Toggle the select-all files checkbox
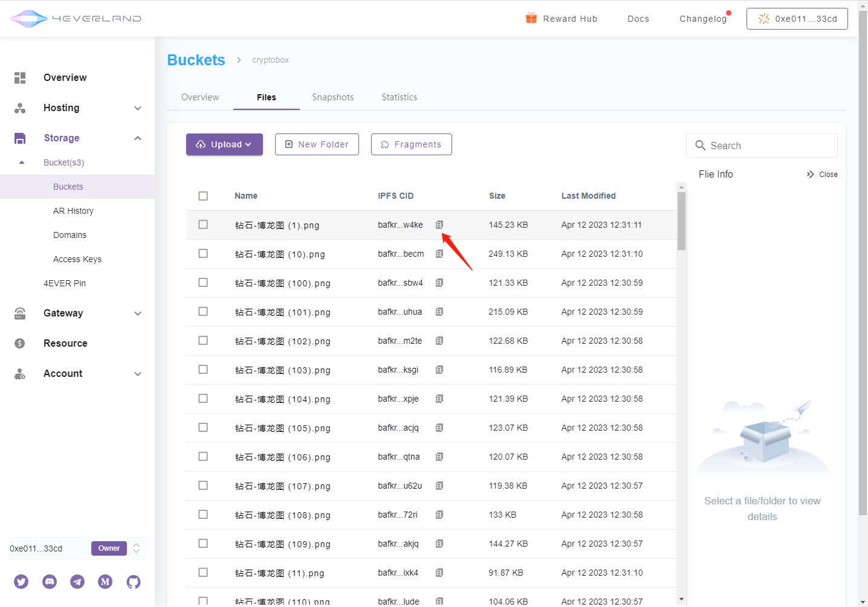The height and width of the screenshot is (607, 868). tap(203, 196)
